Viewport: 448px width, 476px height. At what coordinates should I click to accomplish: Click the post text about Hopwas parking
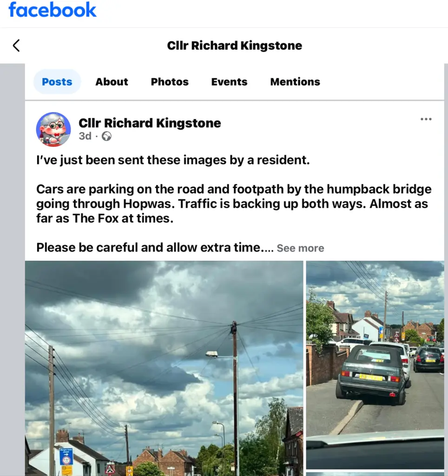pos(234,204)
